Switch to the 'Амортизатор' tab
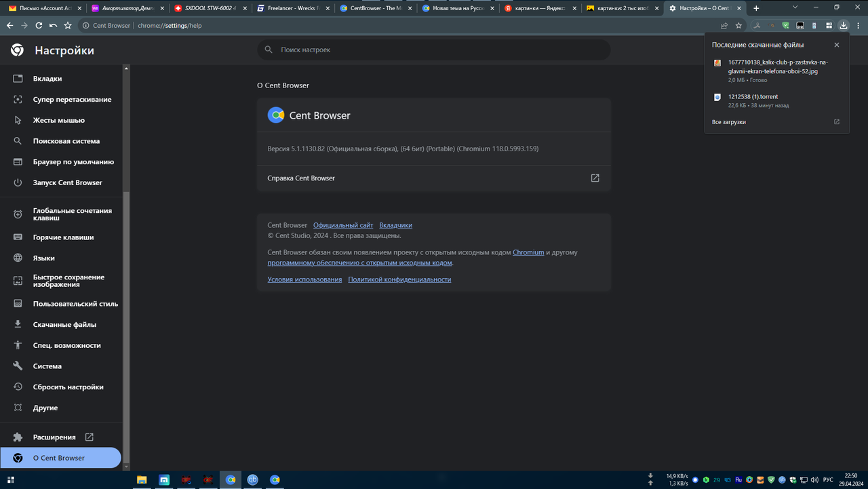This screenshot has height=489, width=868. [x=127, y=8]
